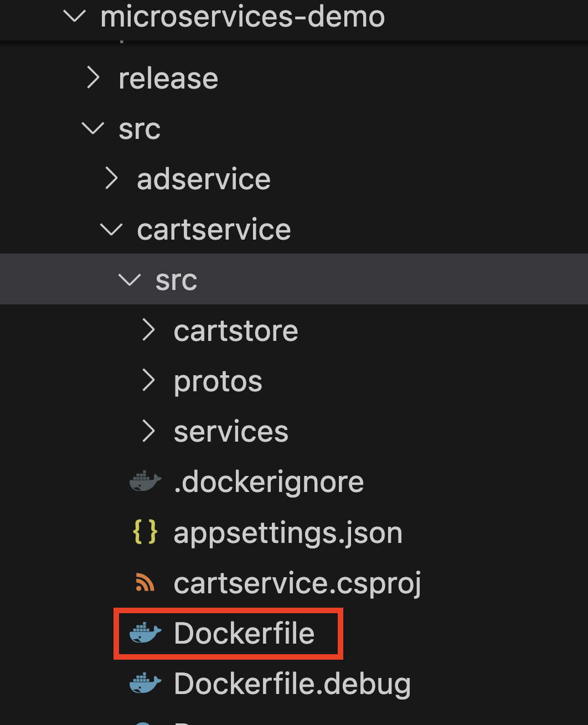
Task: Collapse the top-level src folder chevron
Action: (x=93, y=128)
